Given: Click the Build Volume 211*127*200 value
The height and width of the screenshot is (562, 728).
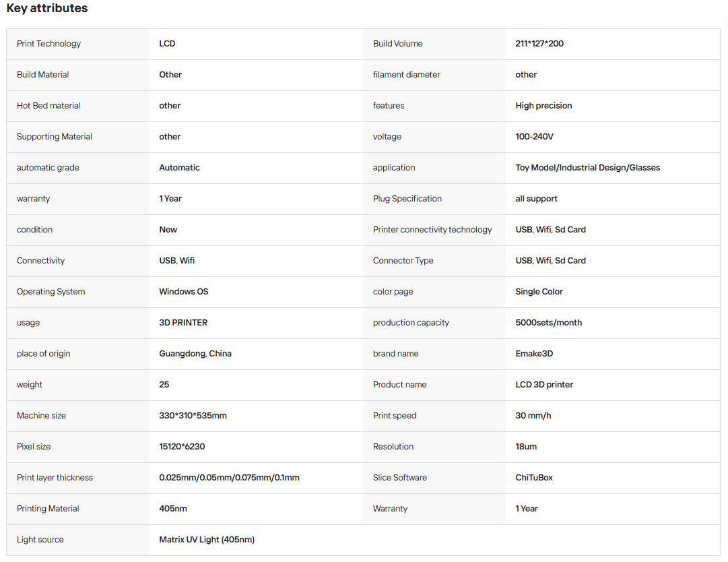Looking at the screenshot, I should pos(539,44).
